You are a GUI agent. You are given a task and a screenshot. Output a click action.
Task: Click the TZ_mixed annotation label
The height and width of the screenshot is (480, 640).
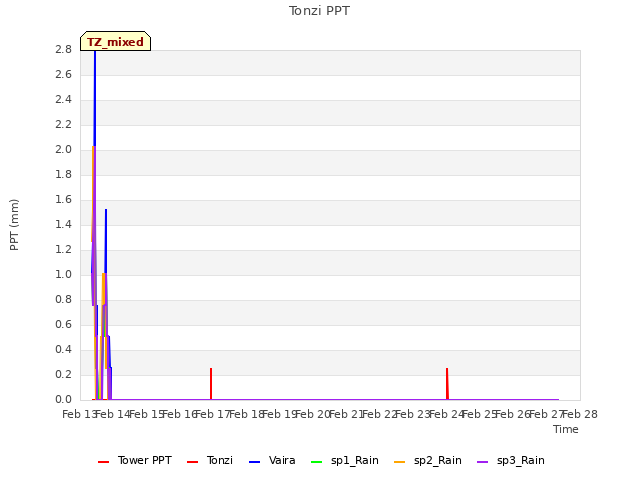116,41
